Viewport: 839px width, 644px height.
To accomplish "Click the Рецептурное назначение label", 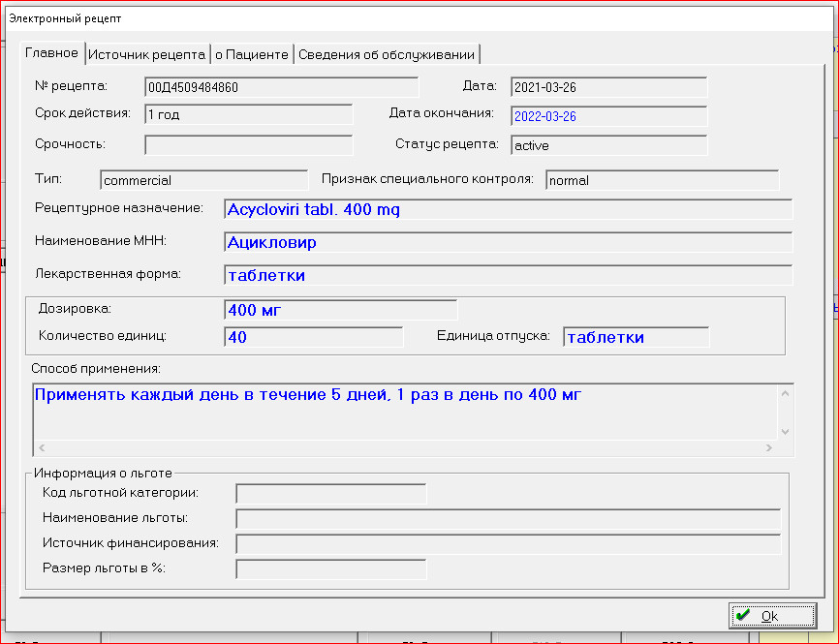I will 119,207.
